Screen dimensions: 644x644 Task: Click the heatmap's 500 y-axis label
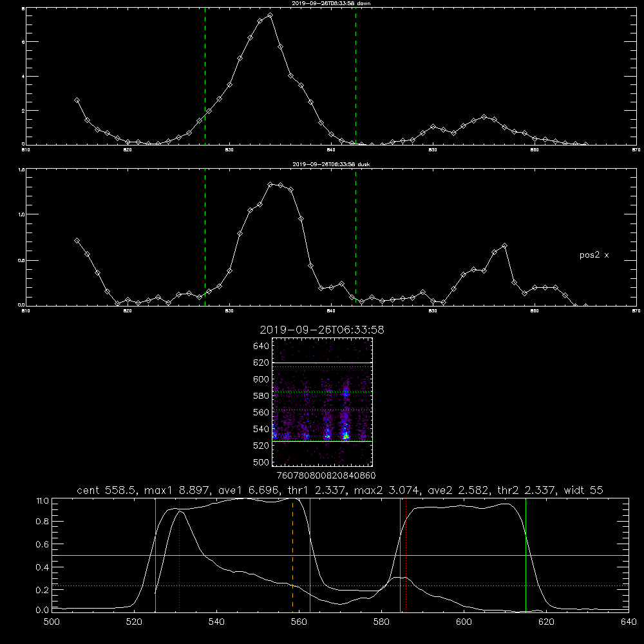coord(261,462)
